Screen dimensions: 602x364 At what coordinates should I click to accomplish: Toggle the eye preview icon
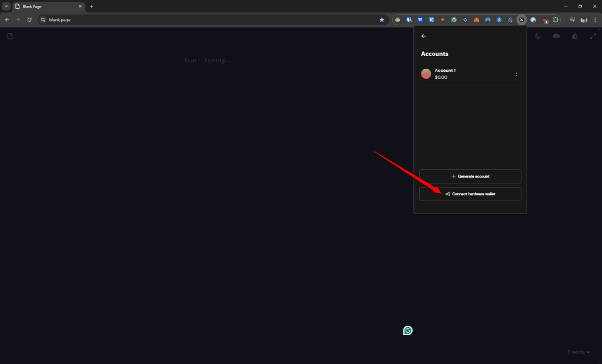[x=556, y=36]
